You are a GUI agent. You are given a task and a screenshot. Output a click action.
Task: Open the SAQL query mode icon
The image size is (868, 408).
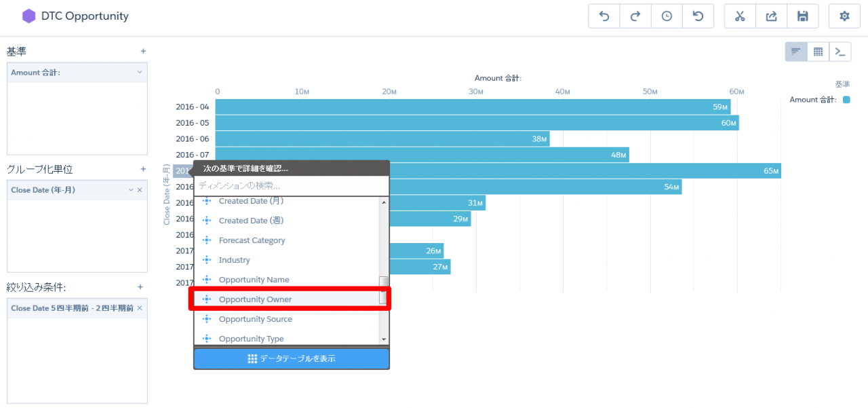[840, 52]
